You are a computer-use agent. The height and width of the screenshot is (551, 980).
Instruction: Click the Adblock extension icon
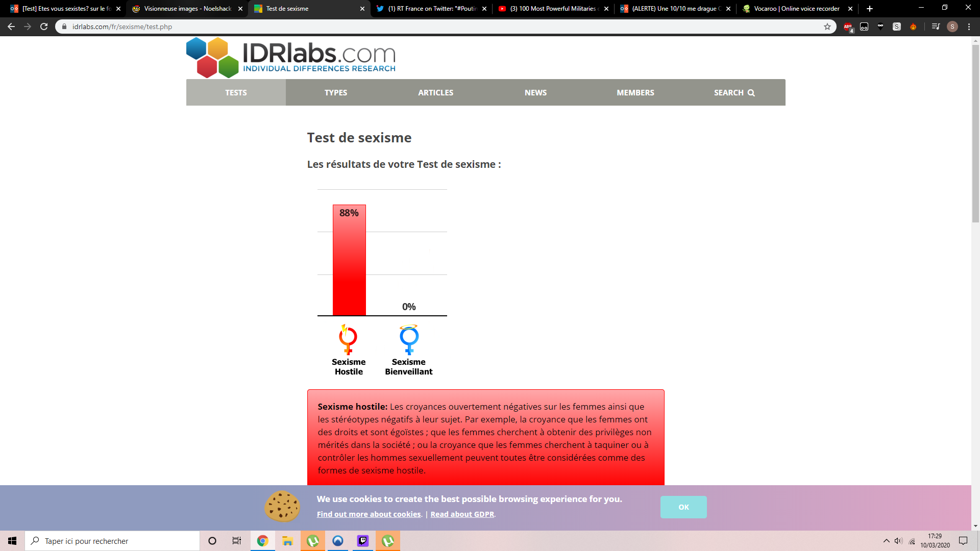[x=848, y=27]
